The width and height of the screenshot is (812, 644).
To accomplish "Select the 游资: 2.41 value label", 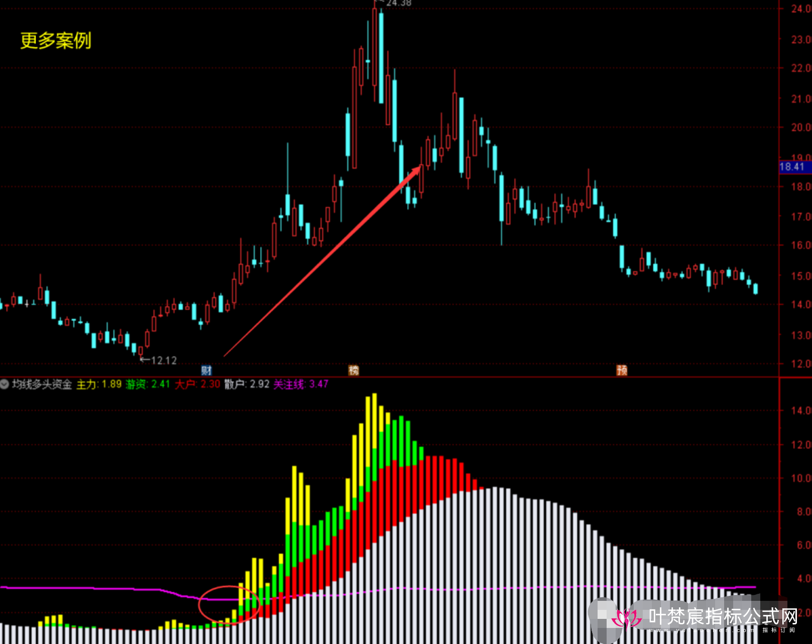I will point(148,384).
